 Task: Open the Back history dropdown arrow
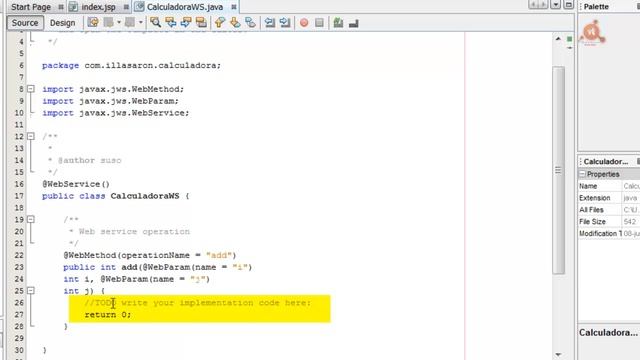click(x=119, y=22)
